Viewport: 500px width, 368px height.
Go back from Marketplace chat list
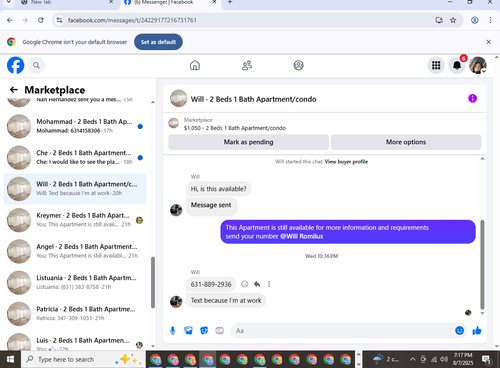click(14, 90)
